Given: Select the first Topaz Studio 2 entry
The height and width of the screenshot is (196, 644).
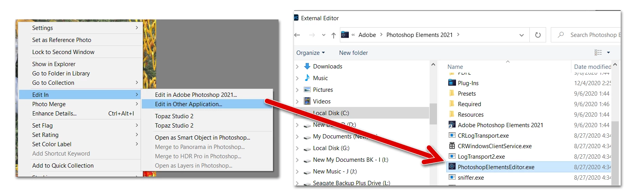Looking at the screenshot, I should click(x=207, y=116).
